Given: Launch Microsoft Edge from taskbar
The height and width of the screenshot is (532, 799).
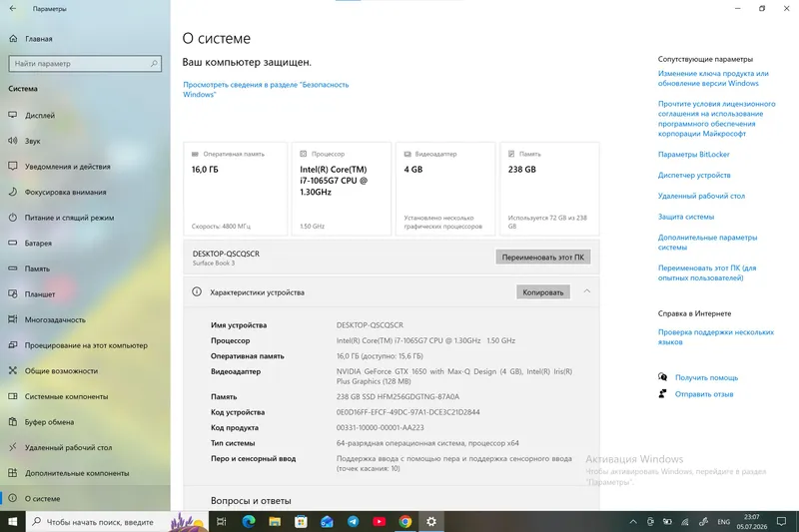Looking at the screenshot, I should point(249,522).
